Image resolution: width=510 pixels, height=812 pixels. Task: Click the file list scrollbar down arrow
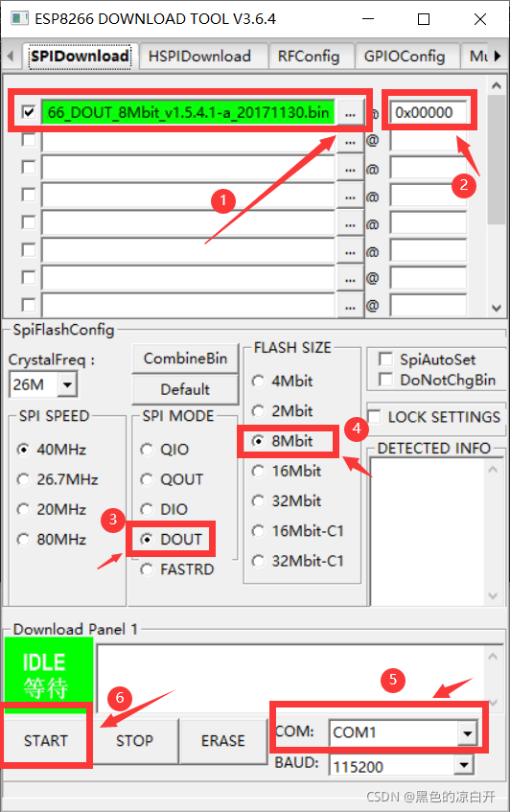click(496, 308)
